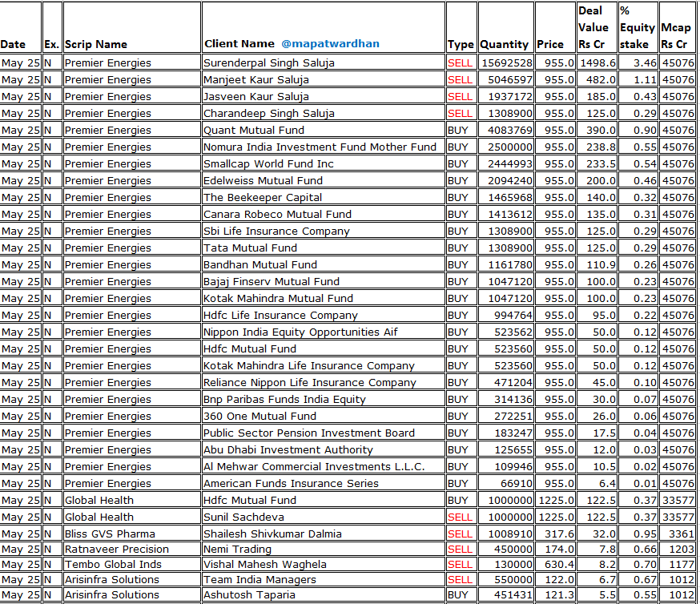Click equity stake 1.11 cell
The width and height of the screenshot is (700, 604).
(x=638, y=80)
